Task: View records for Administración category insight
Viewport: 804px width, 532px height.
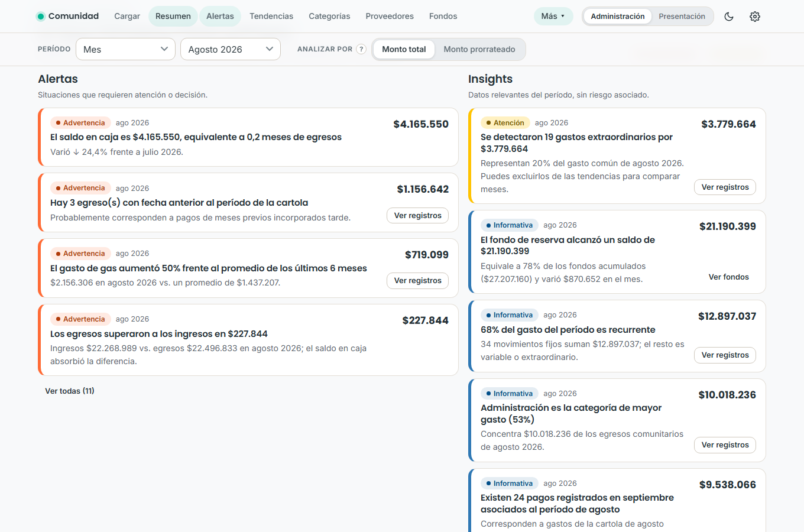Action: click(725, 445)
